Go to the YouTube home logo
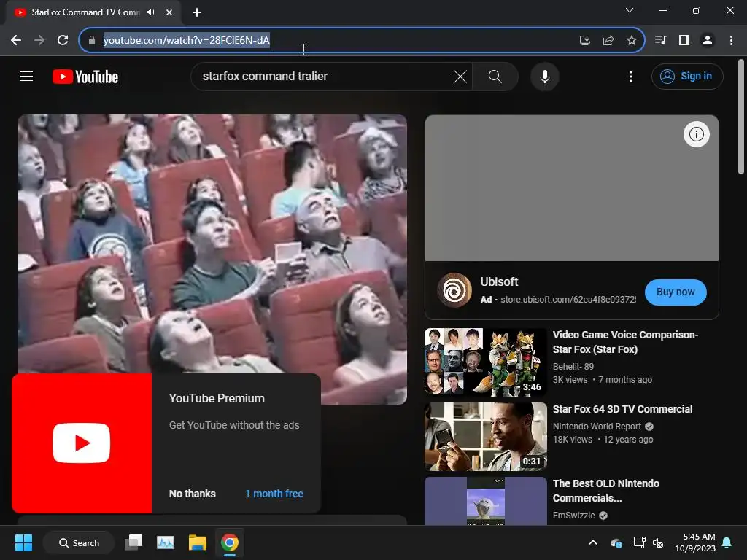Viewport: 747px width, 560px height. pyautogui.click(x=85, y=77)
